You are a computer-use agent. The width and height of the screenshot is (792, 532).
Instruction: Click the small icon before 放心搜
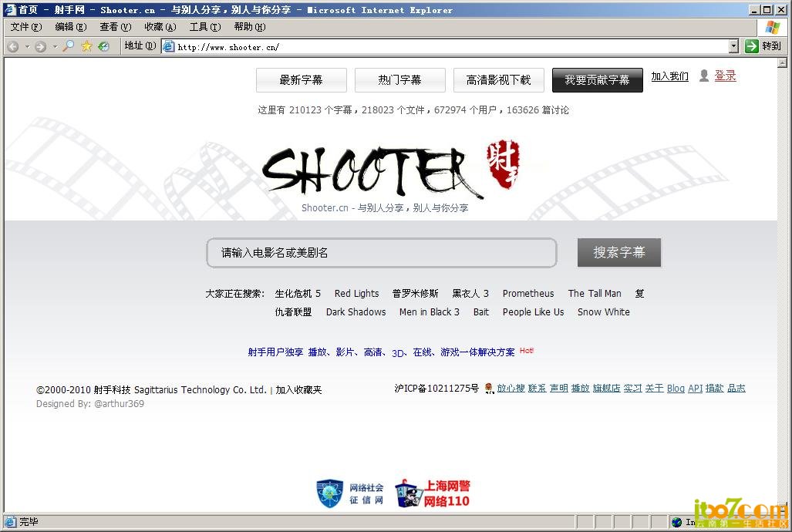click(489, 388)
